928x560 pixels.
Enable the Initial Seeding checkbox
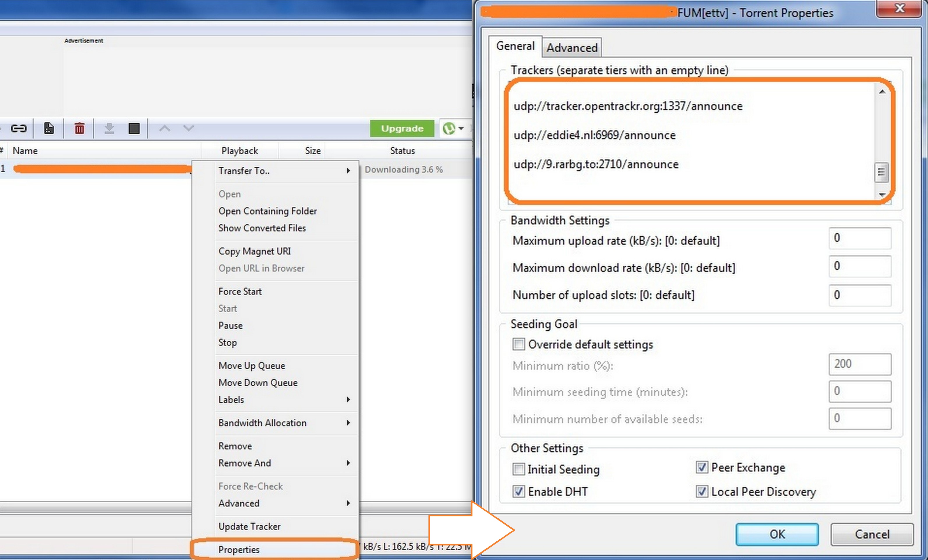pyautogui.click(x=518, y=468)
